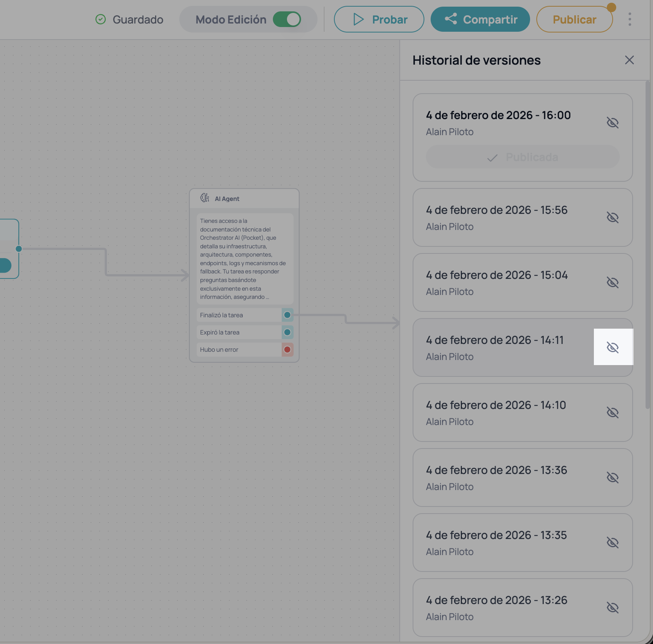The height and width of the screenshot is (644, 653).
Task: Click the Historial de versiones heading
Action: point(476,60)
